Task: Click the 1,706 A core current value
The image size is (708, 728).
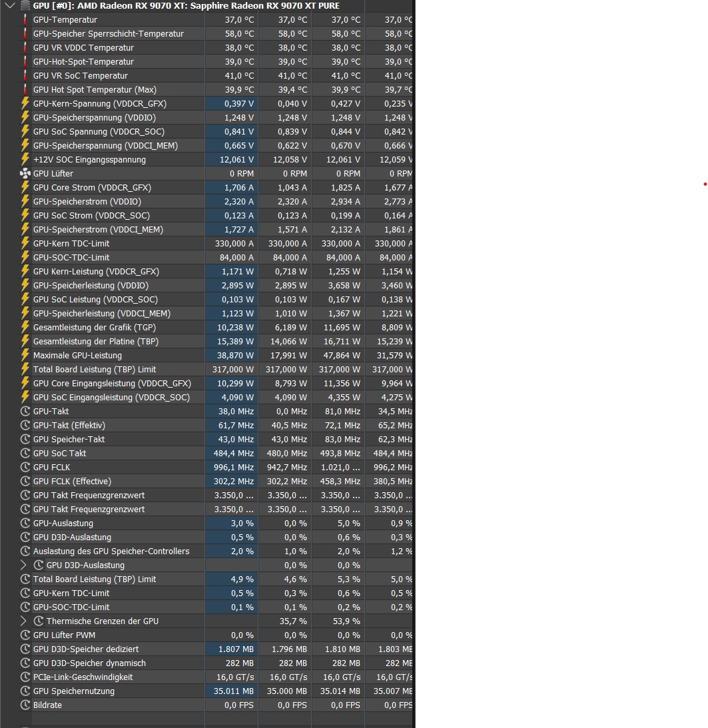Action: tap(238, 187)
